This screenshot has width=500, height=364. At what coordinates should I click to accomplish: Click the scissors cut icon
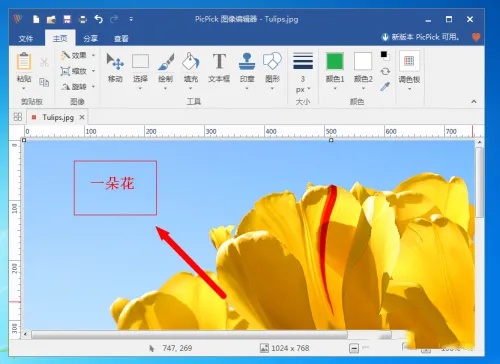click(x=44, y=62)
